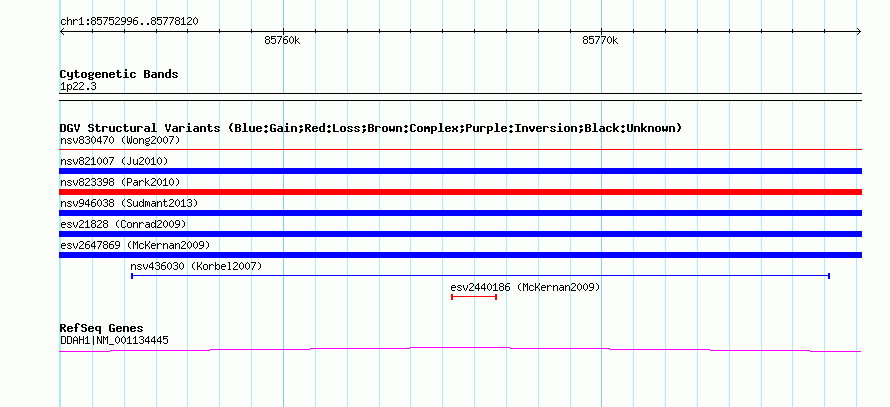Click the esv21828 (Conrad2009) label
Image resolution: width=890 pixels, height=407 pixels.
point(123,224)
